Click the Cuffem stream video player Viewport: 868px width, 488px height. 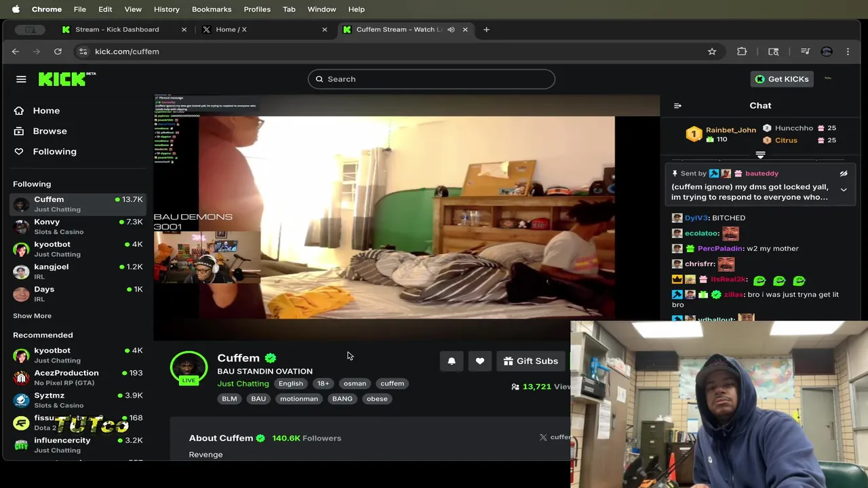pos(407,217)
